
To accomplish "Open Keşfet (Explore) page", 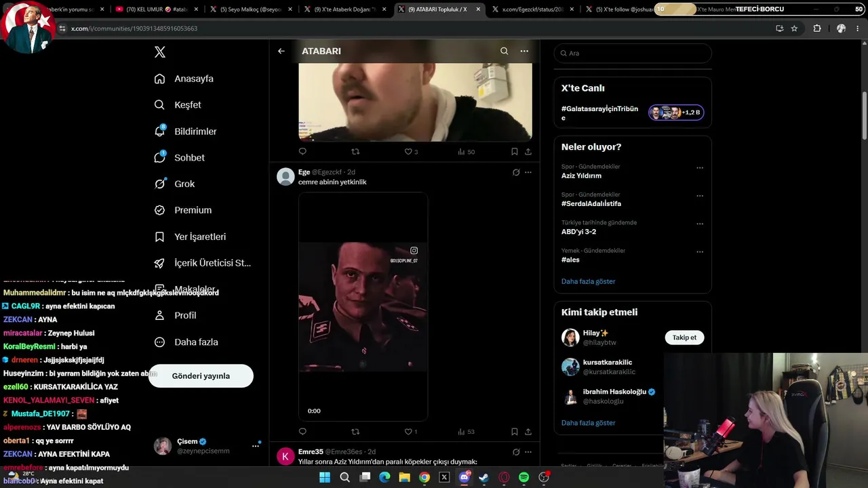I will (178, 105).
